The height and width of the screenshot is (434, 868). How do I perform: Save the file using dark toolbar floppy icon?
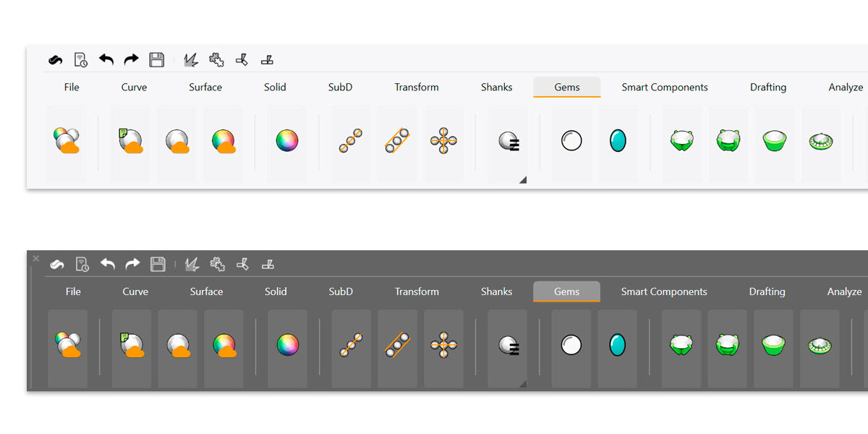(x=158, y=265)
